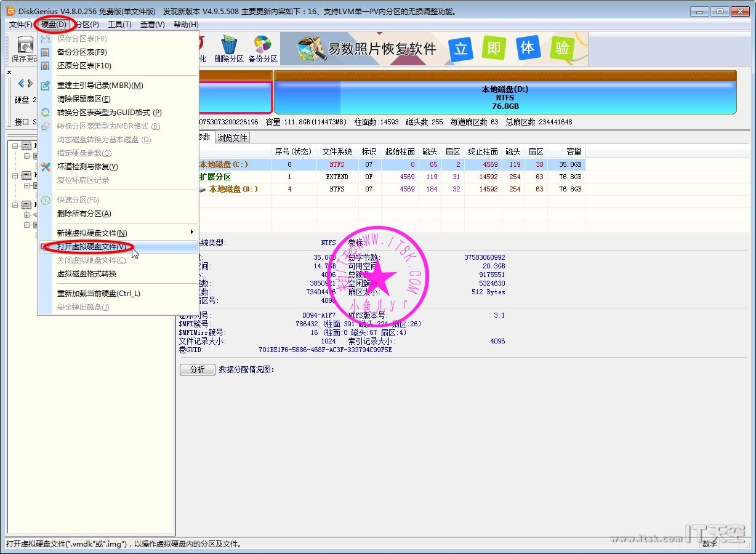Click 转换分区表类型为GUID格式 menu entry
The width and height of the screenshot is (756, 554).
(109, 113)
